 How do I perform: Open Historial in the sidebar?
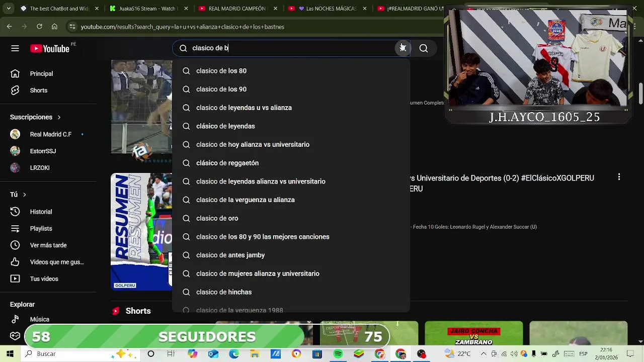tap(41, 212)
